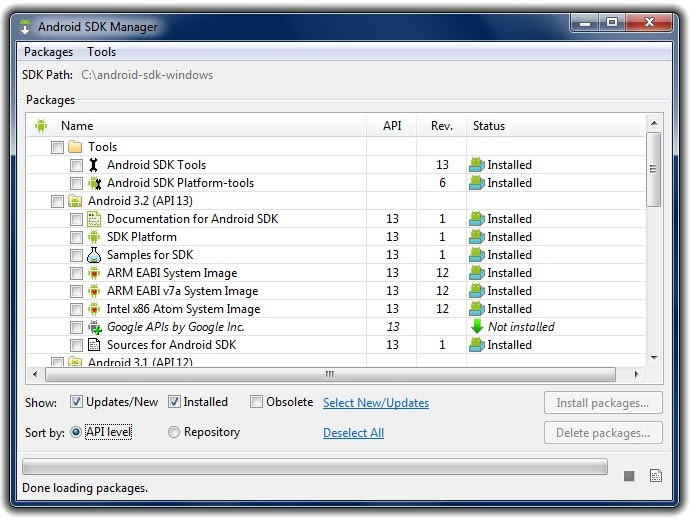The height and width of the screenshot is (520, 690).
Task: Click the Install packages... button
Action: [603, 403]
